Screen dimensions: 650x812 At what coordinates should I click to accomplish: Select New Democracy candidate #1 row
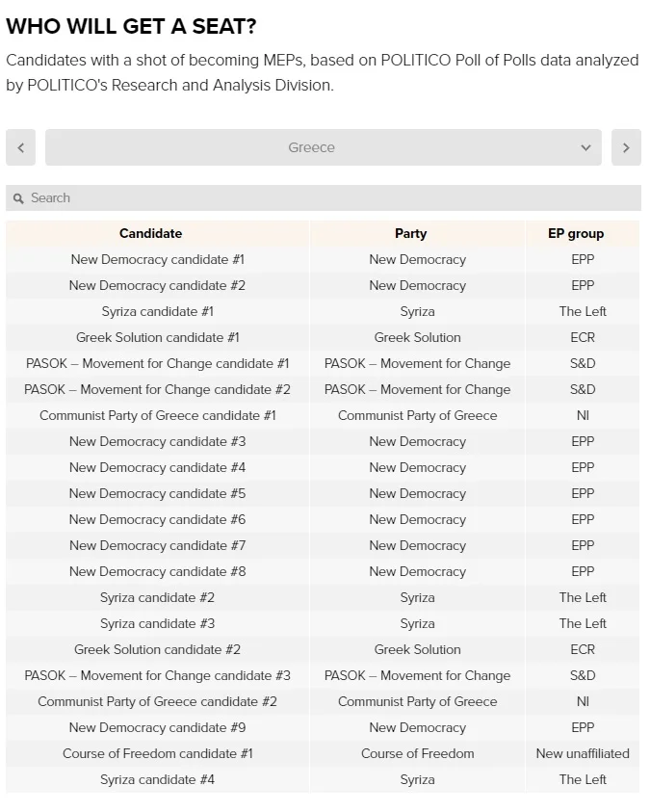157,259
